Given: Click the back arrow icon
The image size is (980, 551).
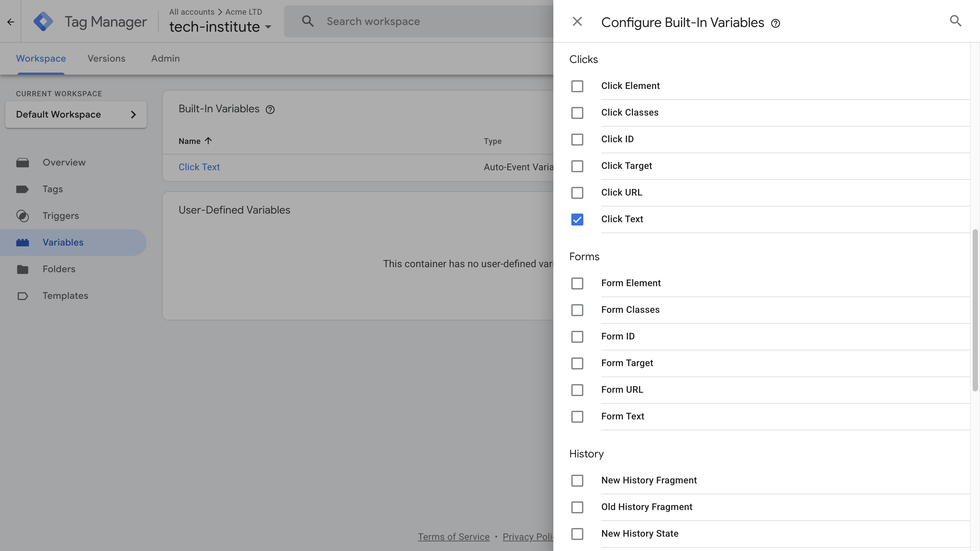Looking at the screenshot, I should tap(11, 22).
